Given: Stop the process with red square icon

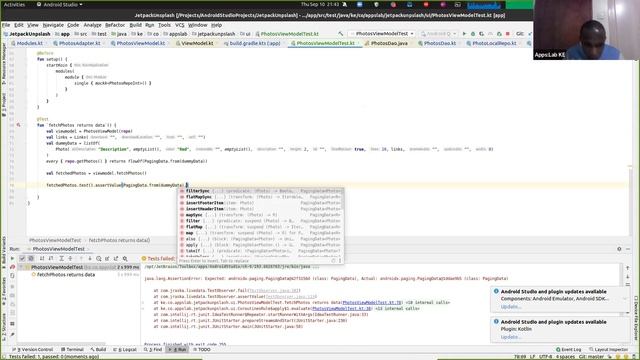Looking at the screenshot, I should point(508,33).
